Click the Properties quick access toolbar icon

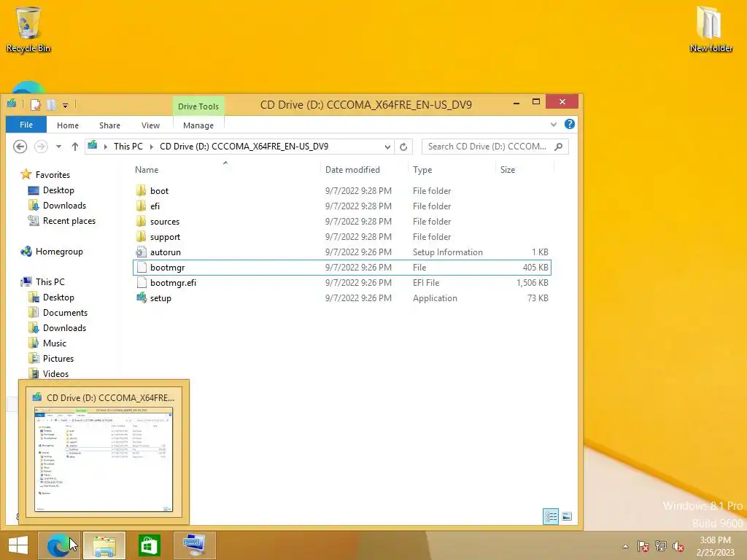tap(35, 104)
